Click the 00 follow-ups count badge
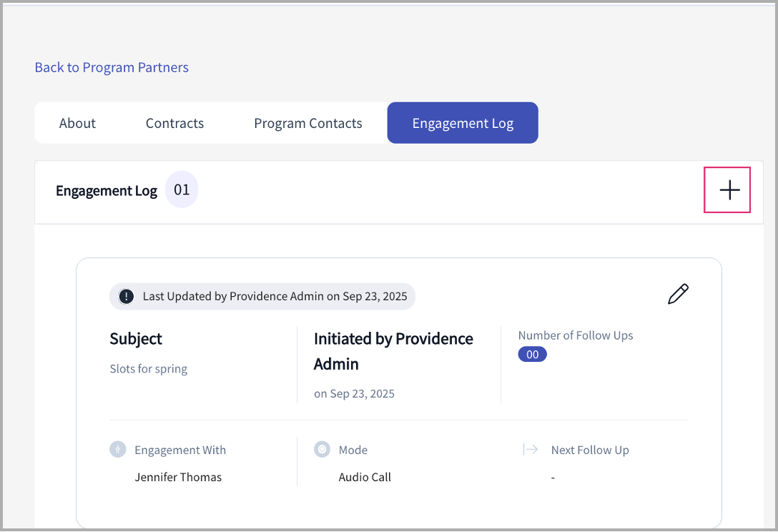Image resolution: width=778 pixels, height=532 pixels. 533,354
